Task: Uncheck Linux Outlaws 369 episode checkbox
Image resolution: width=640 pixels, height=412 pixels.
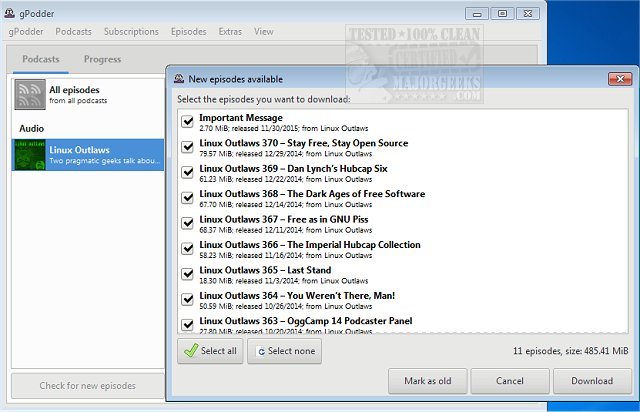Action: click(x=187, y=172)
